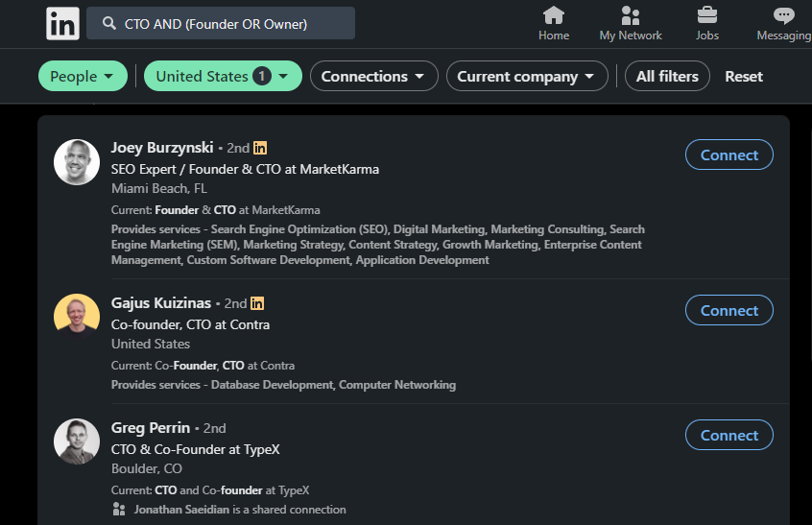Click 'Miami Beach, FL' location text
812x525 pixels.
click(159, 188)
